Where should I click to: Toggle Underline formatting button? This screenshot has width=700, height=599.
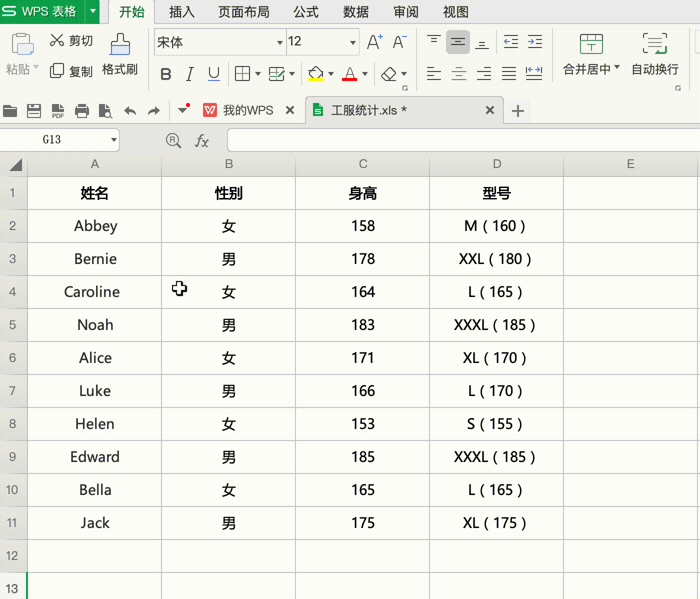pos(213,74)
